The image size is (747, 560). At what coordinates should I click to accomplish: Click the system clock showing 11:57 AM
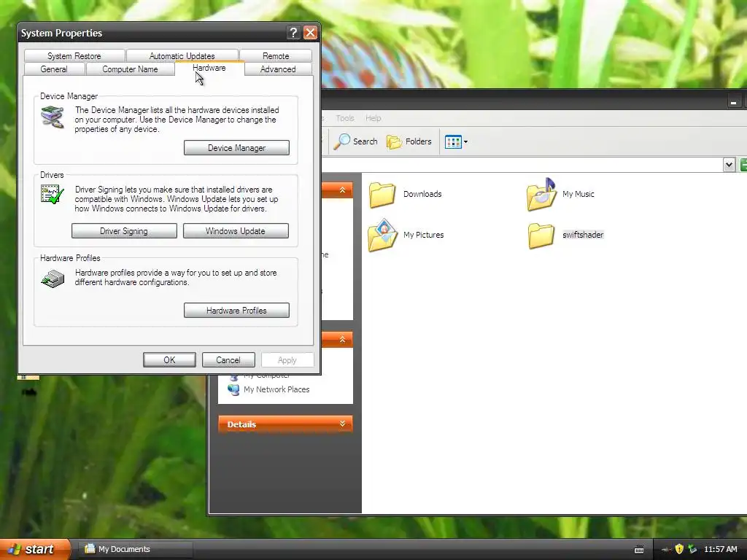coord(720,549)
